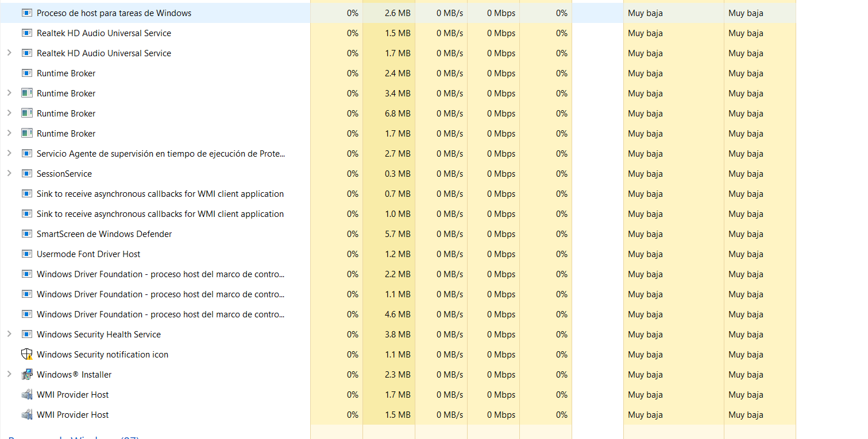Click the 1.0 MB memory value

tap(398, 213)
